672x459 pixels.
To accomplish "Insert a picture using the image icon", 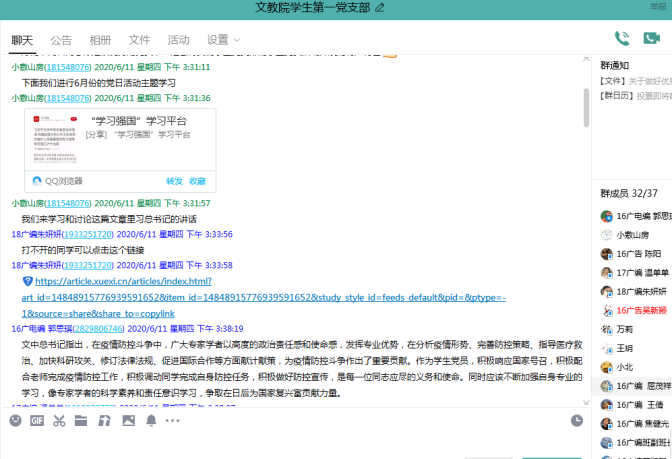I will click(x=128, y=421).
